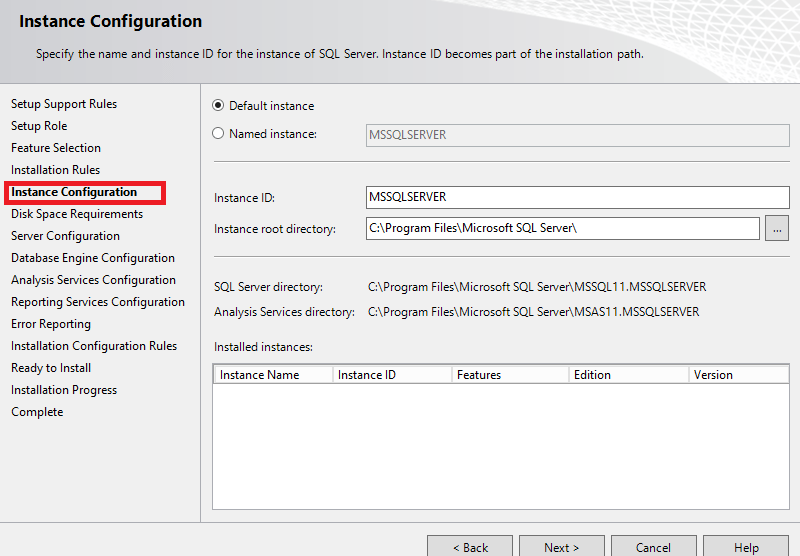800x556 pixels.
Task: Click the Features column header
Action: (x=508, y=375)
